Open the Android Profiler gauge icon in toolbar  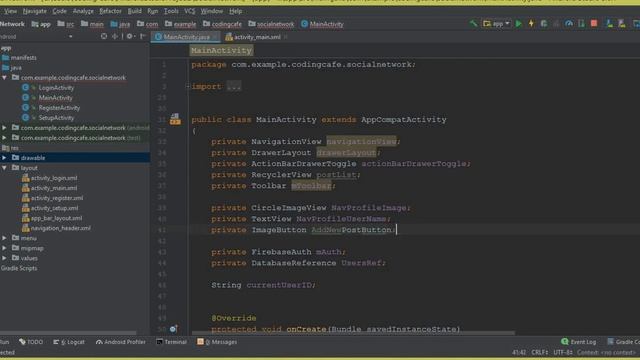pos(569,24)
